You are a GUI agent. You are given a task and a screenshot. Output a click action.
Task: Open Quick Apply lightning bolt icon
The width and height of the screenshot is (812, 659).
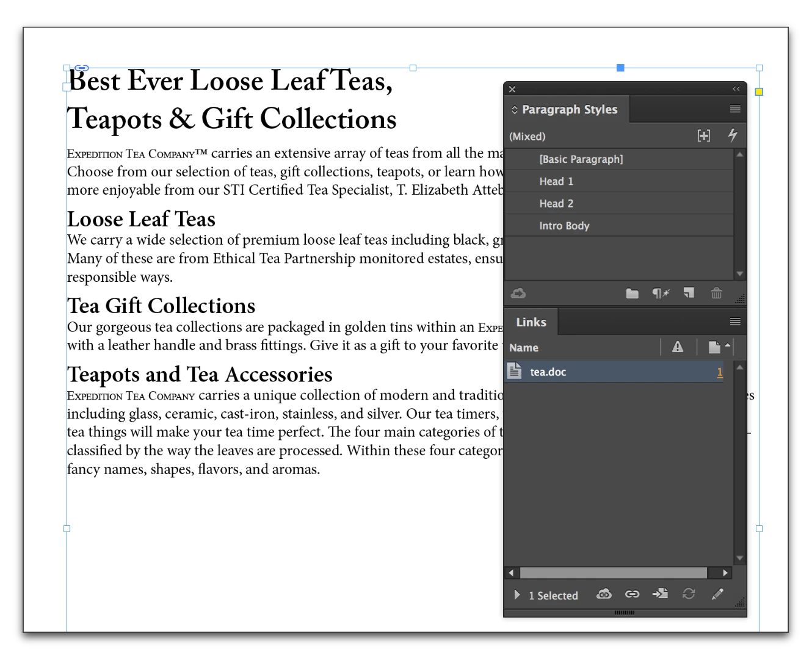[x=733, y=135]
